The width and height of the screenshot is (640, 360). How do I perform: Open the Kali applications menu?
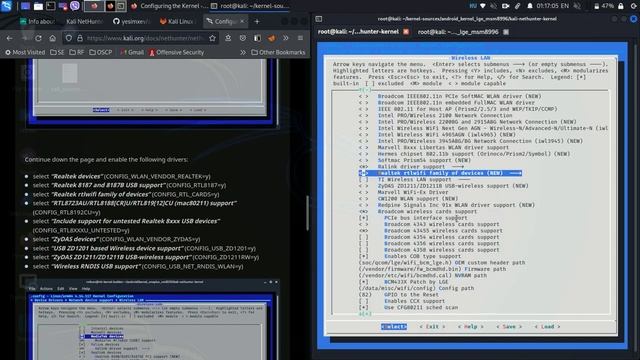[x=6, y=6]
